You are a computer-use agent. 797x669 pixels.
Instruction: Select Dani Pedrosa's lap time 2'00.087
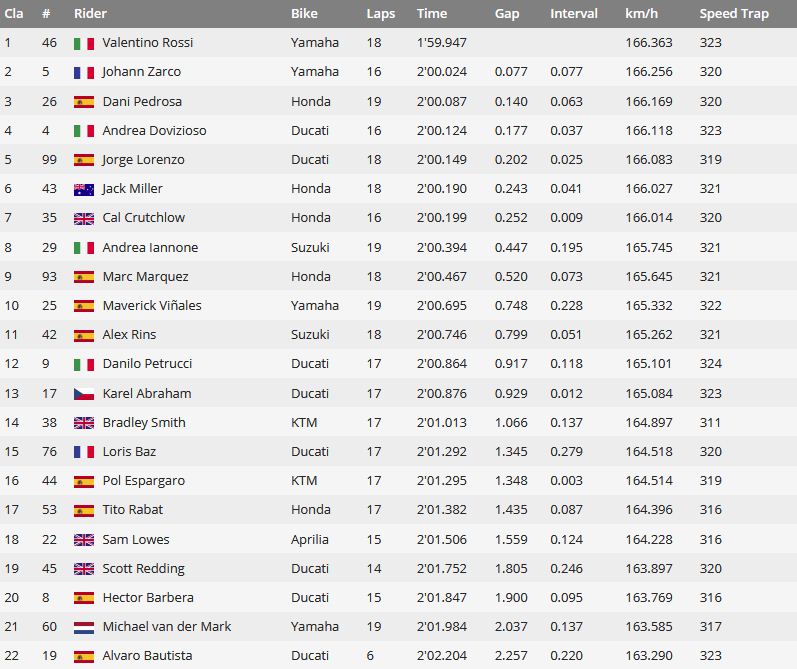(442, 102)
